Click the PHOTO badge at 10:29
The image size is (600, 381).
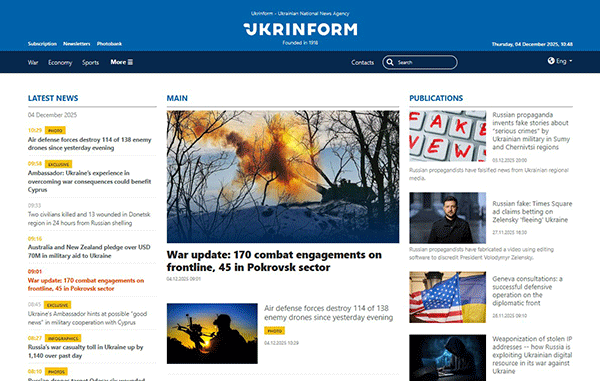click(55, 130)
